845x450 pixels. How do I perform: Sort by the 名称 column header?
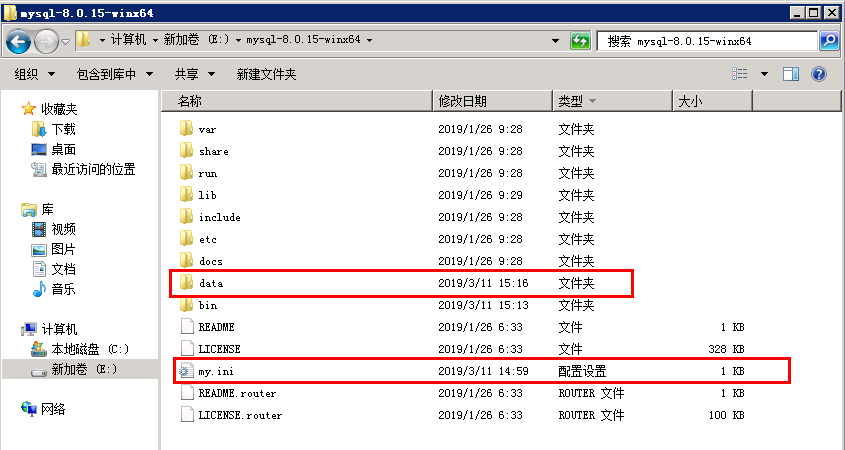click(296, 101)
